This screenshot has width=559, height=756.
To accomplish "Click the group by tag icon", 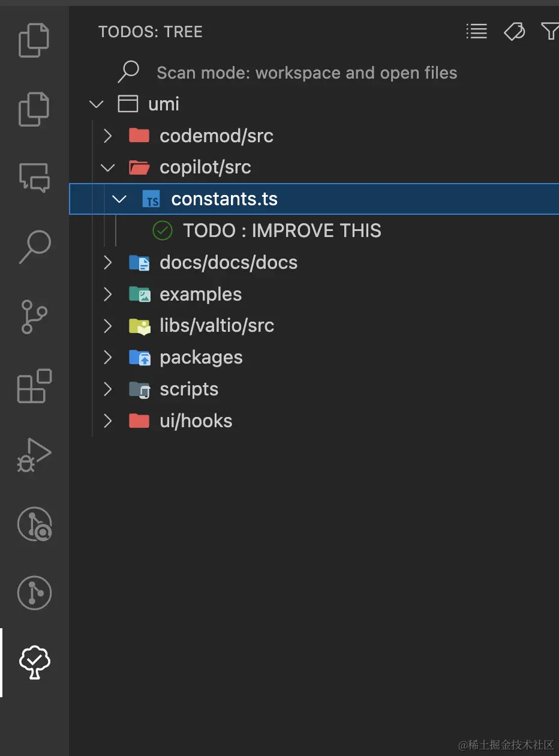I will pos(514,31).
